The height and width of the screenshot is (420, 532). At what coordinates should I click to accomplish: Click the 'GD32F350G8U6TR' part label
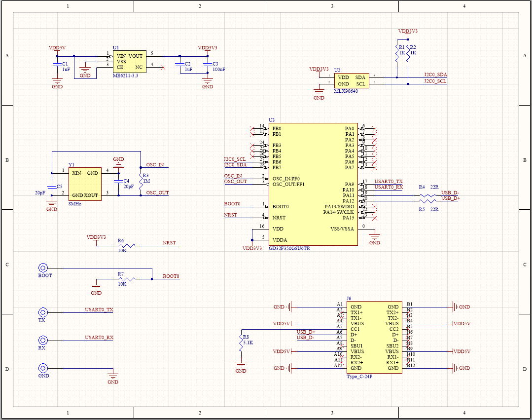(289, 248)
